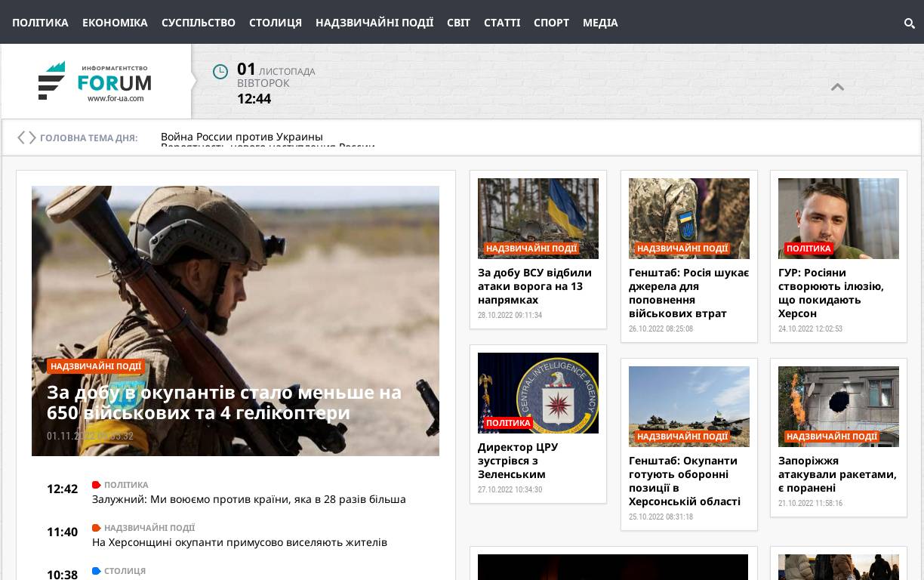Click the clock icon beside the date

(x=220, y=72)
